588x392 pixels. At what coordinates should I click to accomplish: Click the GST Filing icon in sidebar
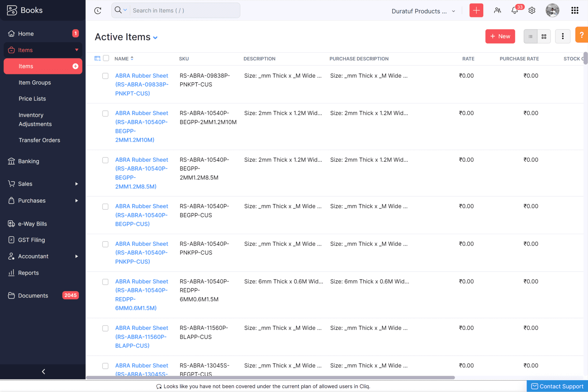pyautogui.click(x=11, y=240)
